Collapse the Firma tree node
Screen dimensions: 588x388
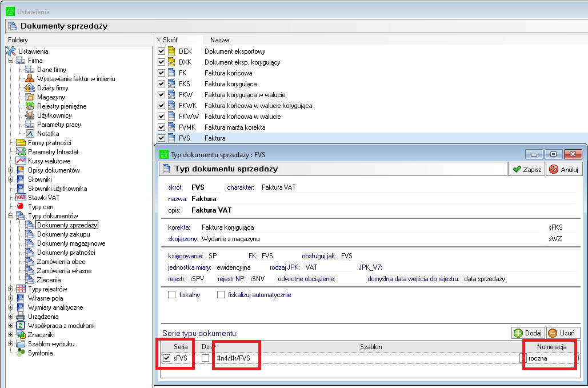[x=11, y=61]
